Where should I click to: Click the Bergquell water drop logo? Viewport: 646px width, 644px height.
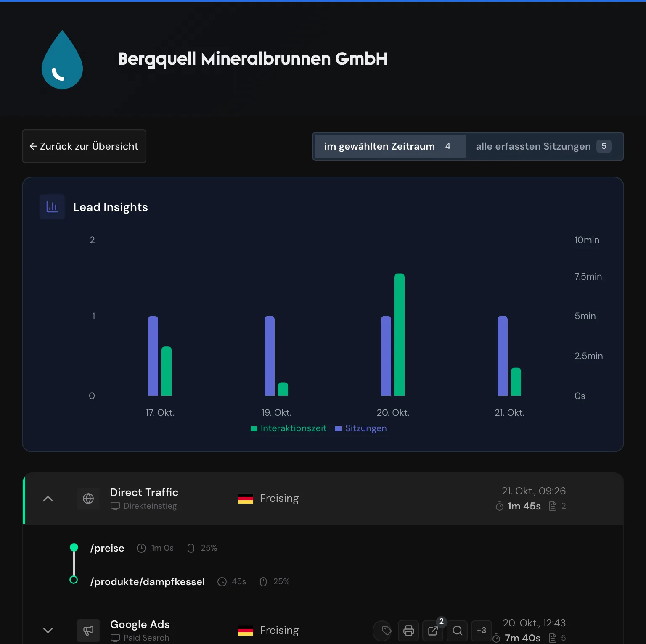coord(62,60)
